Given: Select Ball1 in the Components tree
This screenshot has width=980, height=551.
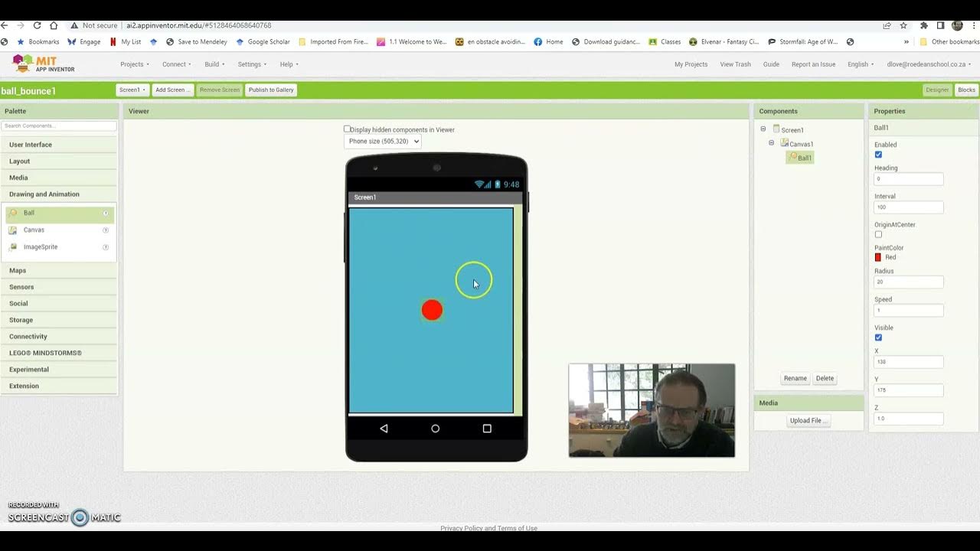Looking at the screenshot, I should point(800,158).
